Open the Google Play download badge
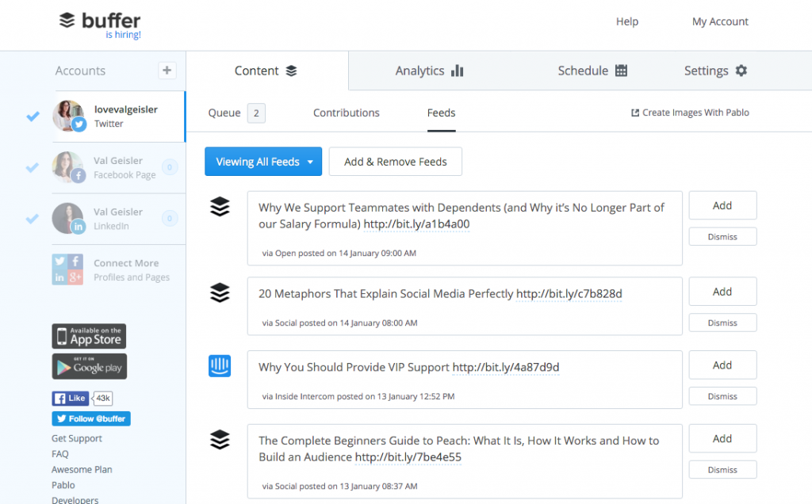This screenshot has height=504, width=812. [89, 366]
